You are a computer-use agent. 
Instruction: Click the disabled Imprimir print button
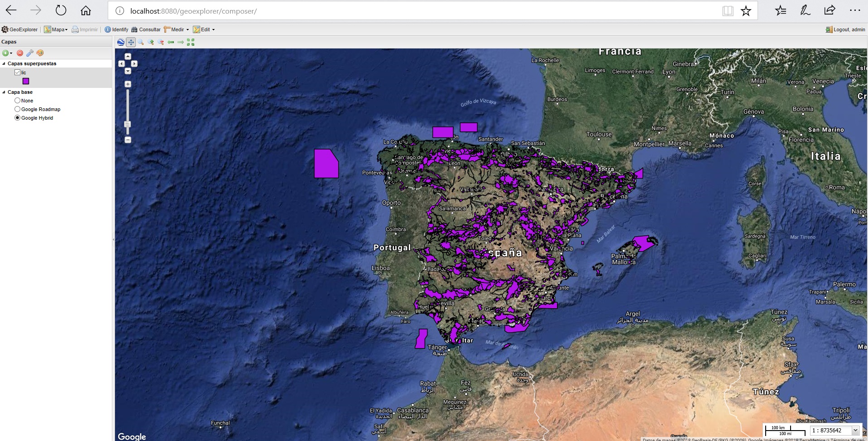point(85,29)
